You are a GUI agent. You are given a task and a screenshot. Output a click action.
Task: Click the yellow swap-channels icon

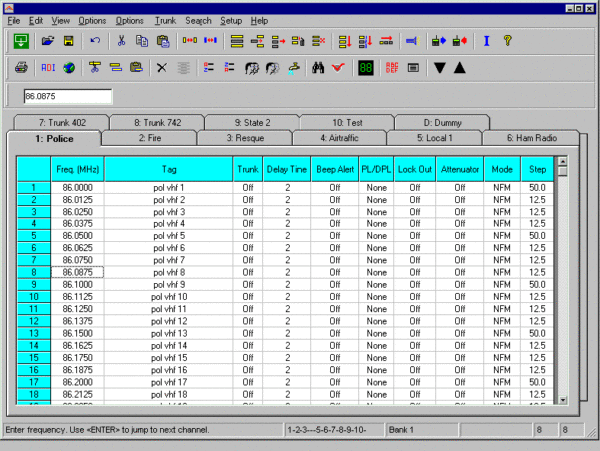pos(190,40)
